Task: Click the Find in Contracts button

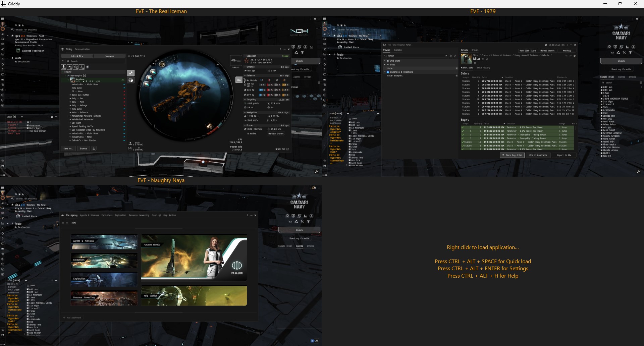Action: coord(538,155)
